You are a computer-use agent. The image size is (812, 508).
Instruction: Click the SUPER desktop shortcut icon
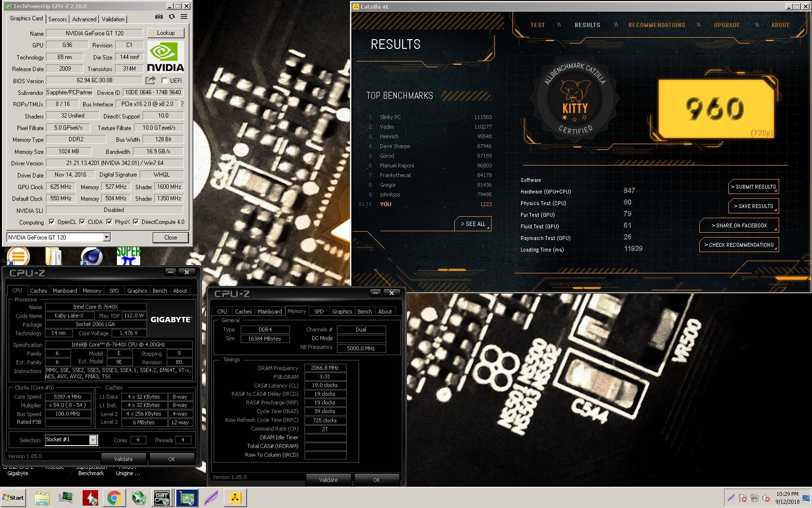[x=128, y=256]
